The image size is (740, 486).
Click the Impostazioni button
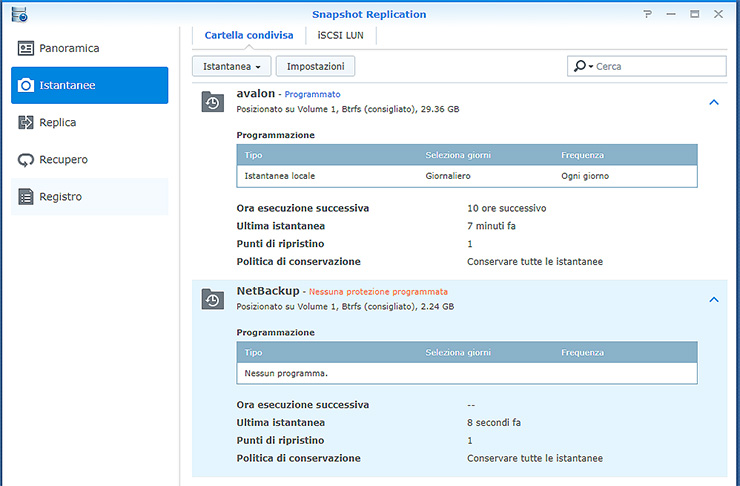(315, 66)
